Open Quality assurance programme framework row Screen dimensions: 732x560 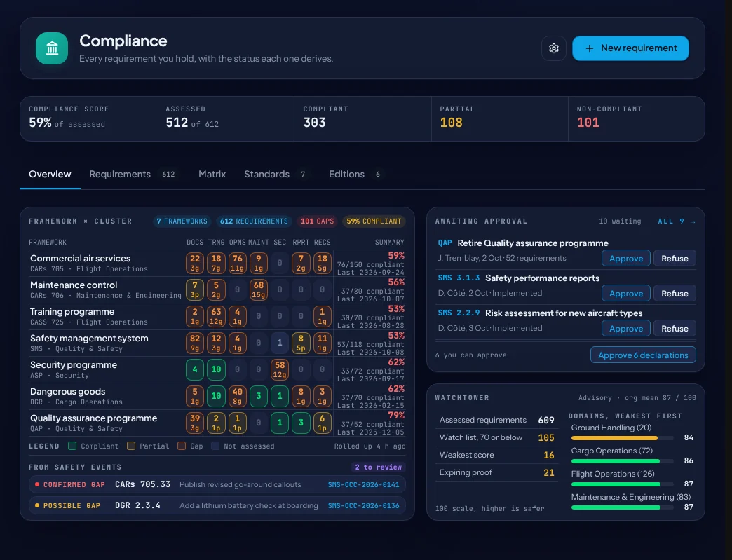click(217, 423)
